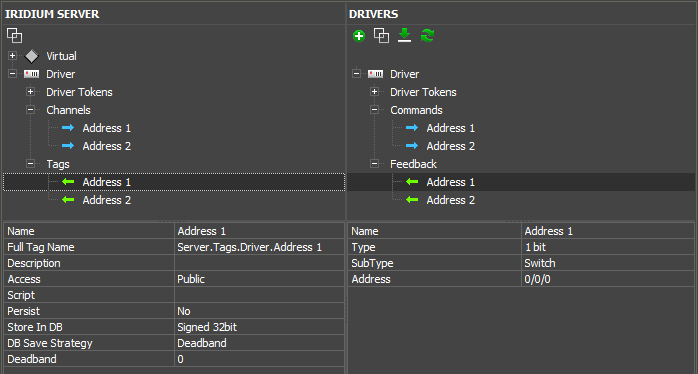Open Store In DB value 'Signed 32bit'
The width and height of the screenshot is (698, 374).
(259, 327)
